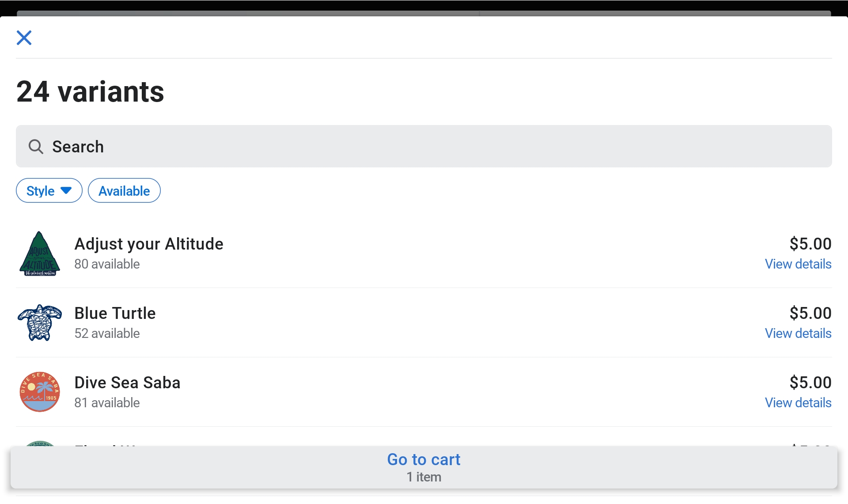Viewport: 848px width, 504px height.
Task: Open the Style filter dropdown
Action: [x=49, y=191]
